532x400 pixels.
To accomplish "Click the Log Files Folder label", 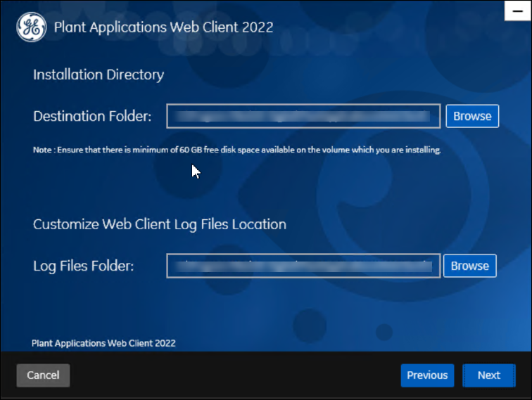I will point(84,266).
